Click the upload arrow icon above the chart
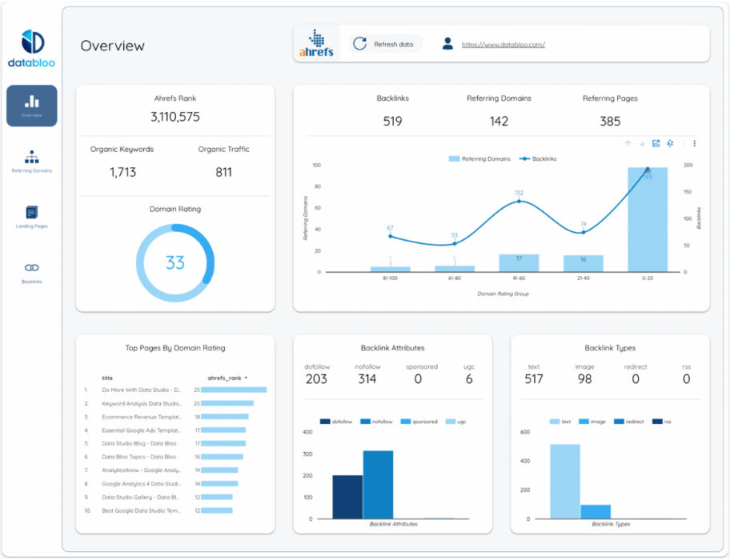This screenshot has width=730, height=560. (x=628, y=143)
